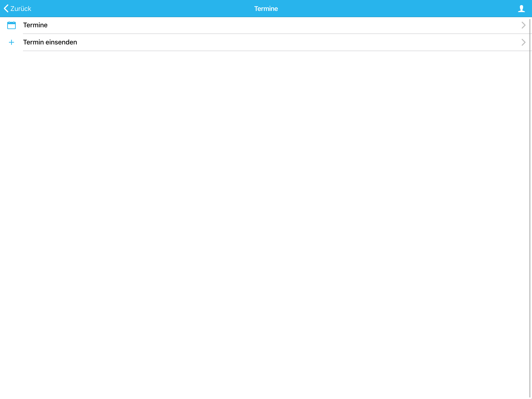Open the Termine list entry
The image size is (532, 399).
pyautogui.click(x=265, y=25)
